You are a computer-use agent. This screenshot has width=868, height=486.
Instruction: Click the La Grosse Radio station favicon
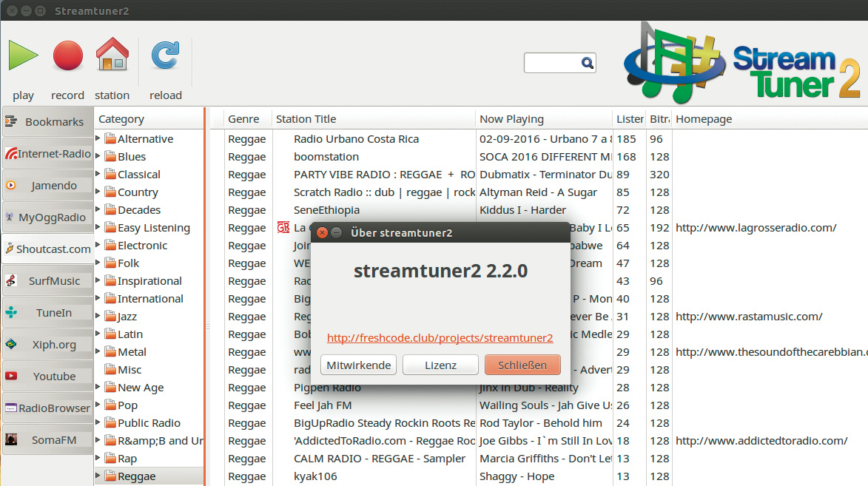pos(283,227)
